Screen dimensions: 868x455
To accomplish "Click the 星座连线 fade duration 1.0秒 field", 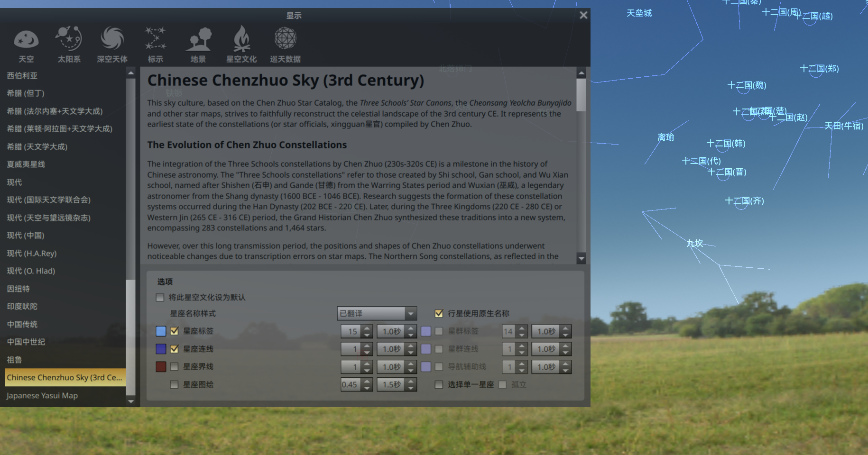I will pyautogui.click(x=392, y=349).
